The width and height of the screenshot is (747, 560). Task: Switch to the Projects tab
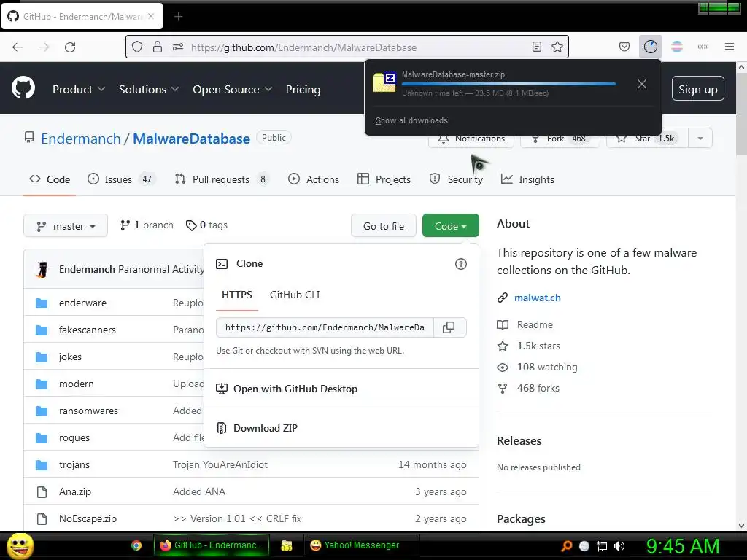(x=384, y=179)
